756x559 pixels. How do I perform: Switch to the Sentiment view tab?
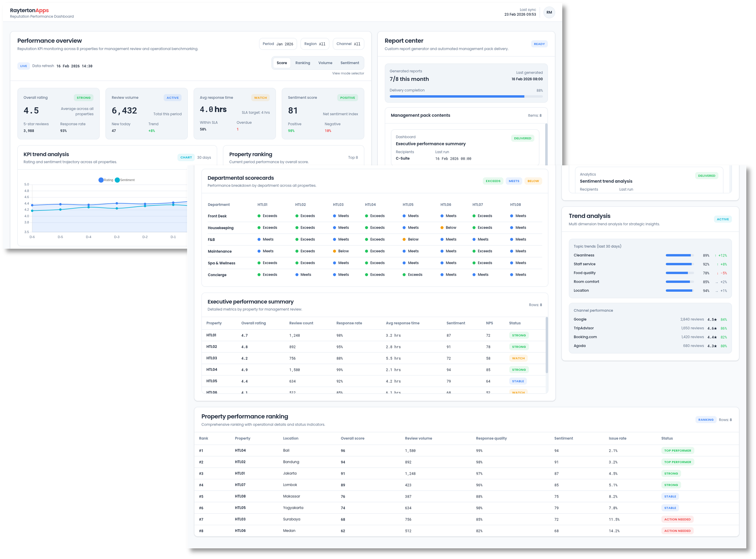click(x=350, y=63)
